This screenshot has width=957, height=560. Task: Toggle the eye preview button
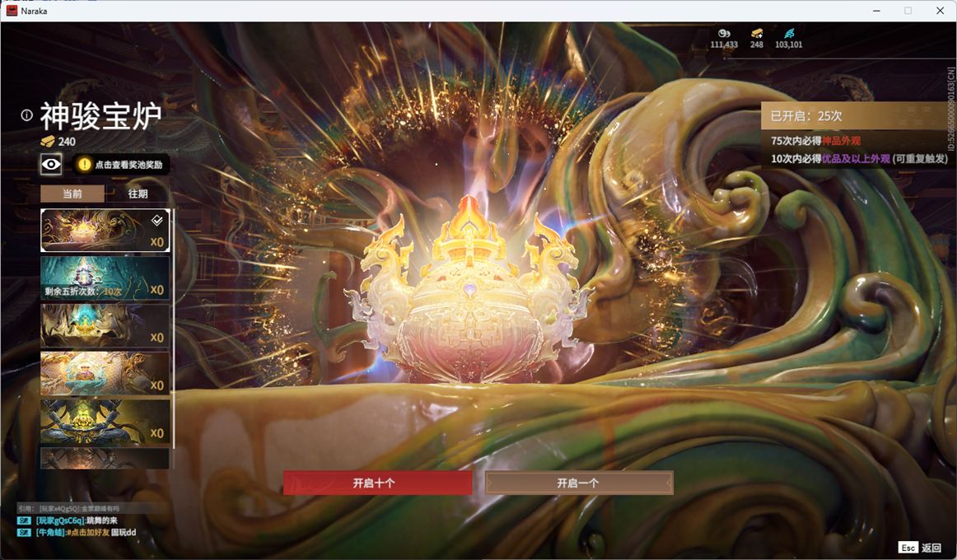(51, 164)
